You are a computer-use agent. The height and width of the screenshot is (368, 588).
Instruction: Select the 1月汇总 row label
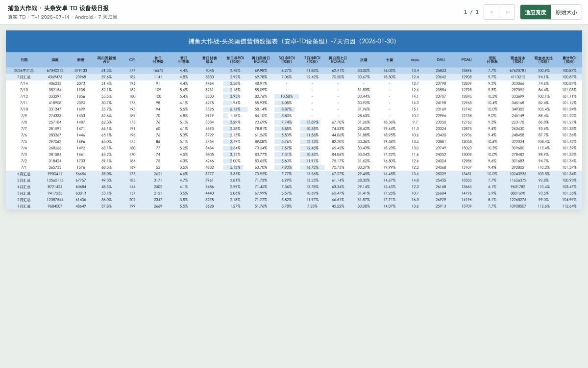coord(24,206)
